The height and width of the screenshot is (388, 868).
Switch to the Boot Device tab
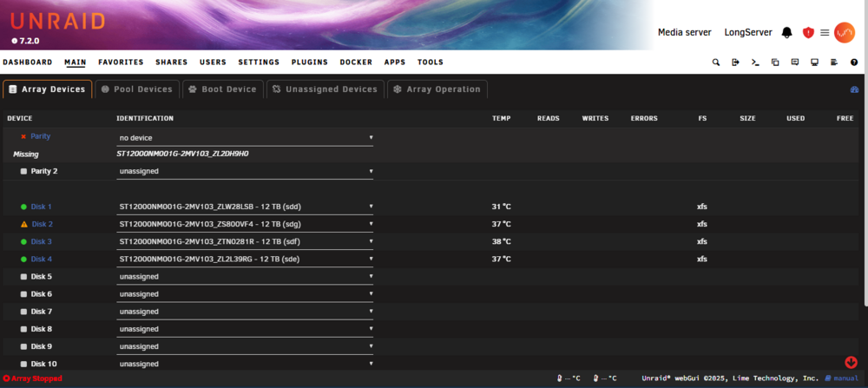click(x=223, y=89)
